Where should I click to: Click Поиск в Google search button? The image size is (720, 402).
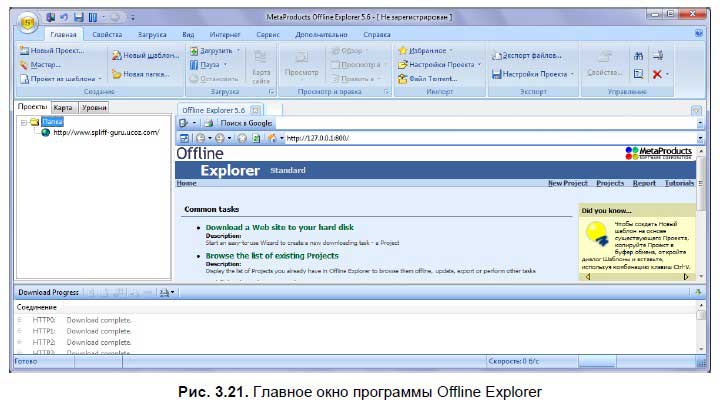point(246,123)
